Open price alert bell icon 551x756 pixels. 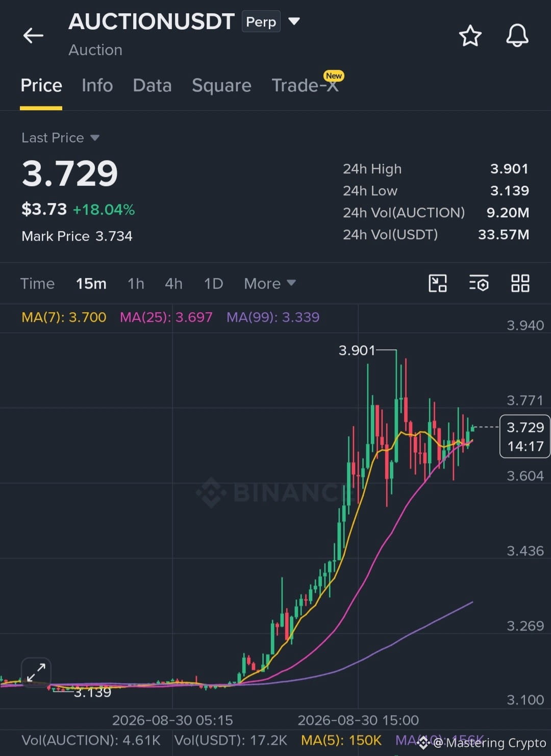click(517, 36)
